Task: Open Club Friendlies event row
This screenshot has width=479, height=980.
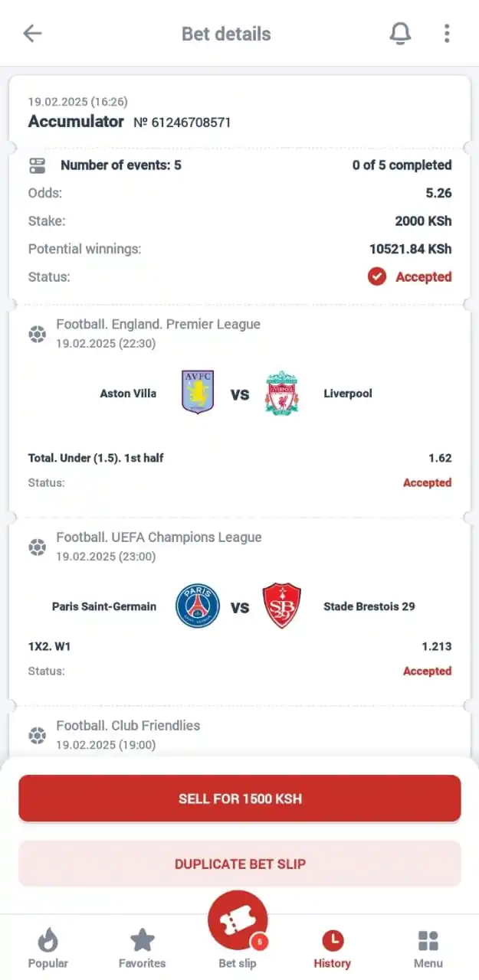Action: point(240,734)
